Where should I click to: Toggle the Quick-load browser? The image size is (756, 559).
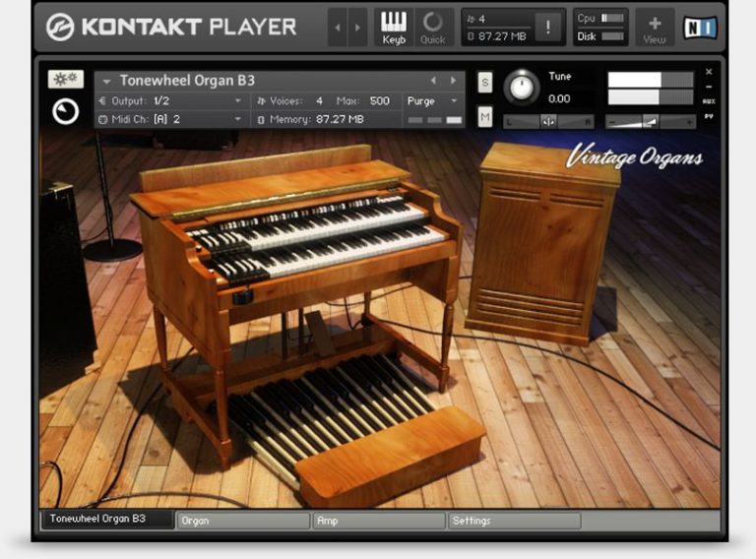[x=433, y=28]
